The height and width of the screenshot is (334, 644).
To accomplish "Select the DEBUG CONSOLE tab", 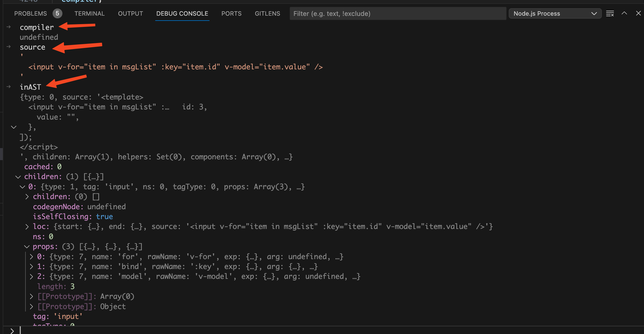I will click(182, 13).
